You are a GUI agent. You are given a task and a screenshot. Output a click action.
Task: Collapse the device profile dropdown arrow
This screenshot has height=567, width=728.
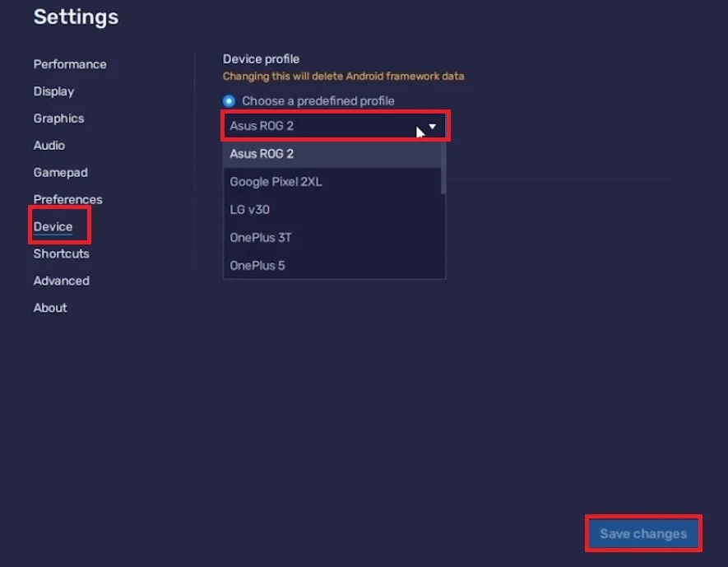coord(432,126)
